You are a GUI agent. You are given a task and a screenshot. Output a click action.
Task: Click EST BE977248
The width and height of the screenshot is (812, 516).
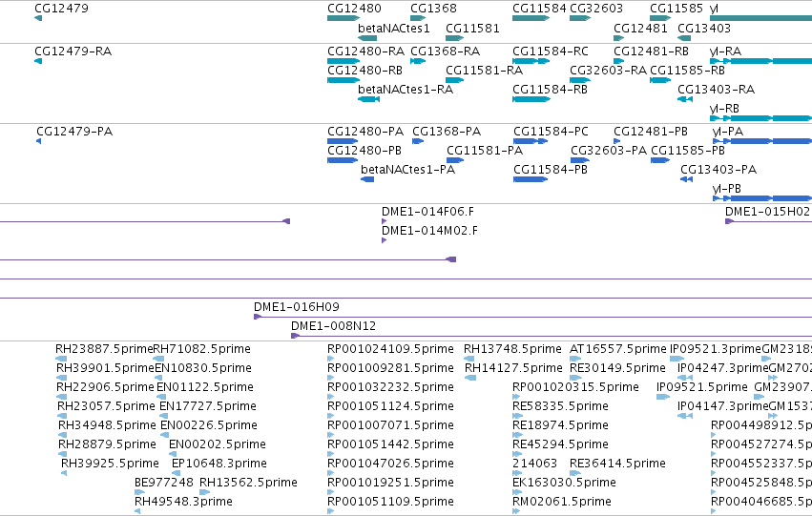pyautogui.click(x=164, y=483)
